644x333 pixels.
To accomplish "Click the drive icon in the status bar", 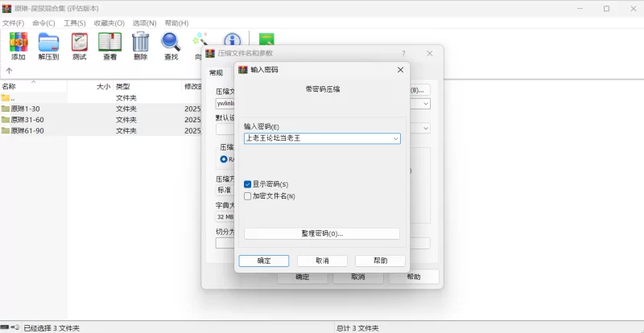I will pos(5,327).
